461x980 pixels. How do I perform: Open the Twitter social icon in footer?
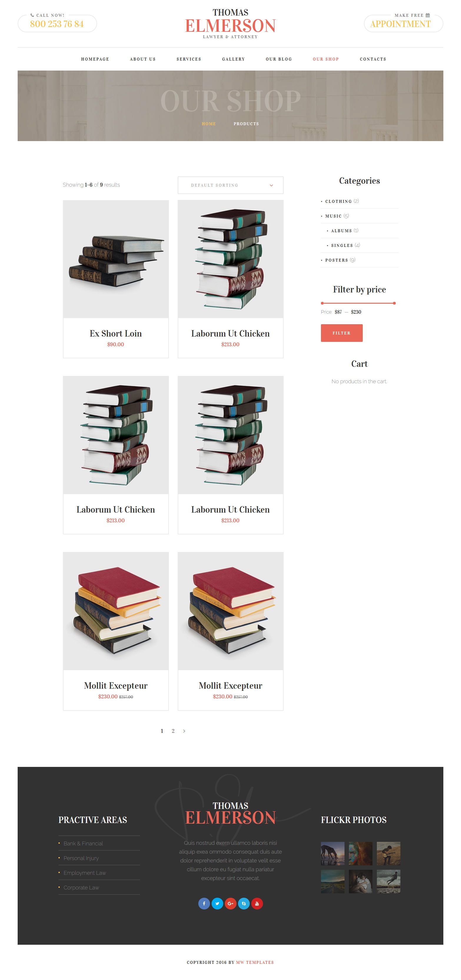(217, 903)
